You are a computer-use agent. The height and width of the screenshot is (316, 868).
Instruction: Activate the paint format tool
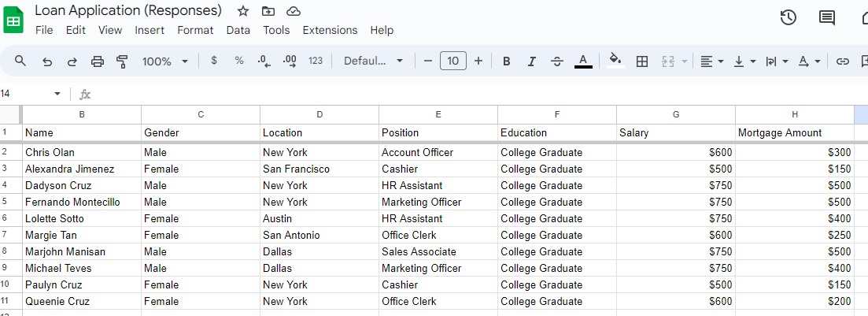coord(122,61)
